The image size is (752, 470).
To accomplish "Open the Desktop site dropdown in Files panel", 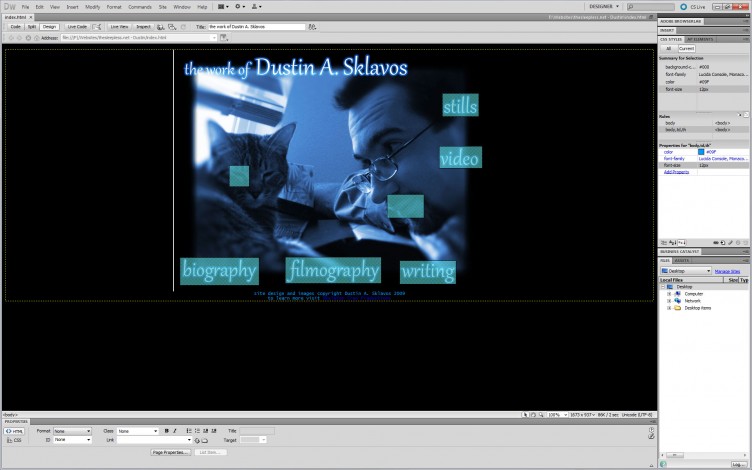I will 686,271.
